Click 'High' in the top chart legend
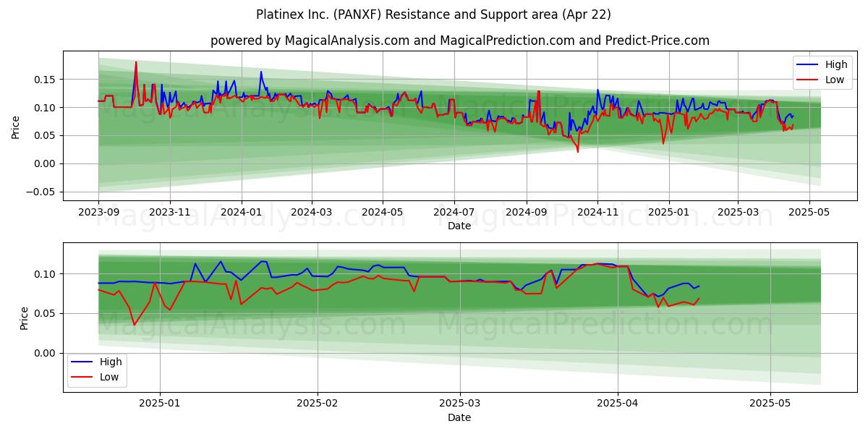 [836, 64]
